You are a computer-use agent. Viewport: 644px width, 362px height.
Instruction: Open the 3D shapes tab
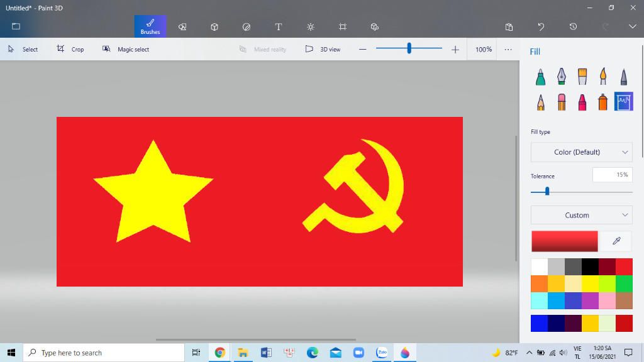click(214, 26)
